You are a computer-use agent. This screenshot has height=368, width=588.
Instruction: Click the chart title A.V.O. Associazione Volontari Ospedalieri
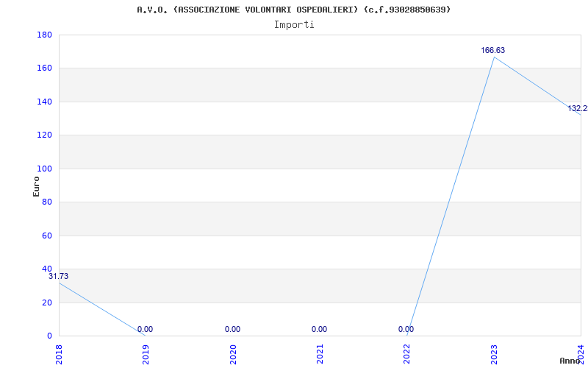tap(293, 10)
